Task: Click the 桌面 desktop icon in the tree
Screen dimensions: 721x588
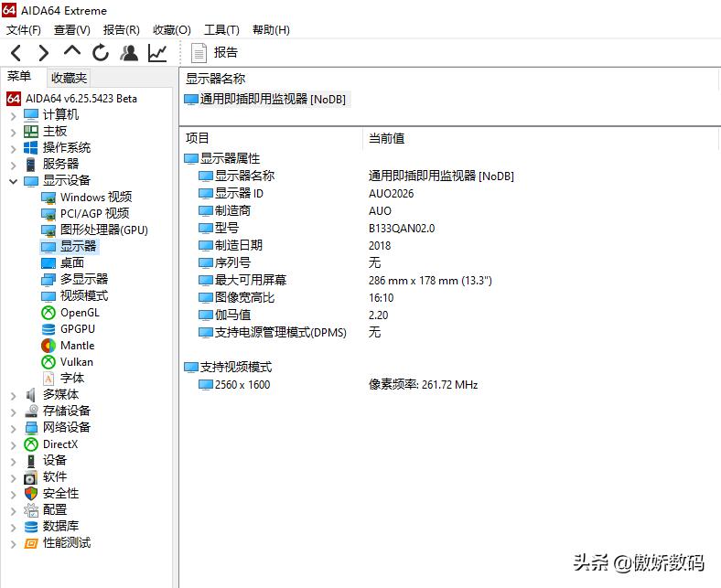Action: pyautogui.click(x=48, y=263)
